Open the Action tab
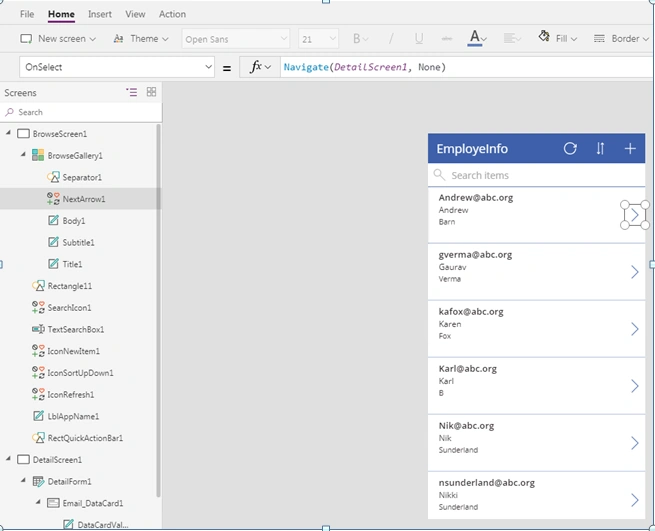Viewport: 655px width, 531px height. [172, 14]
